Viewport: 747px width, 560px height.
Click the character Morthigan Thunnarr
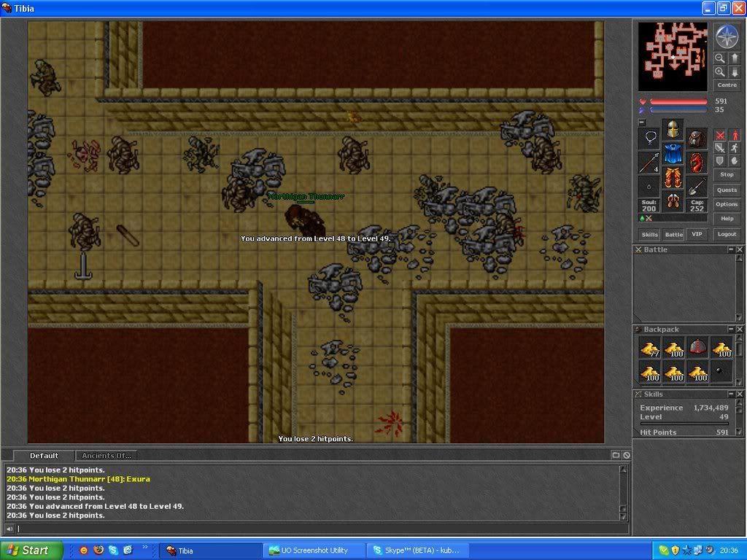[x=305, y=219]
